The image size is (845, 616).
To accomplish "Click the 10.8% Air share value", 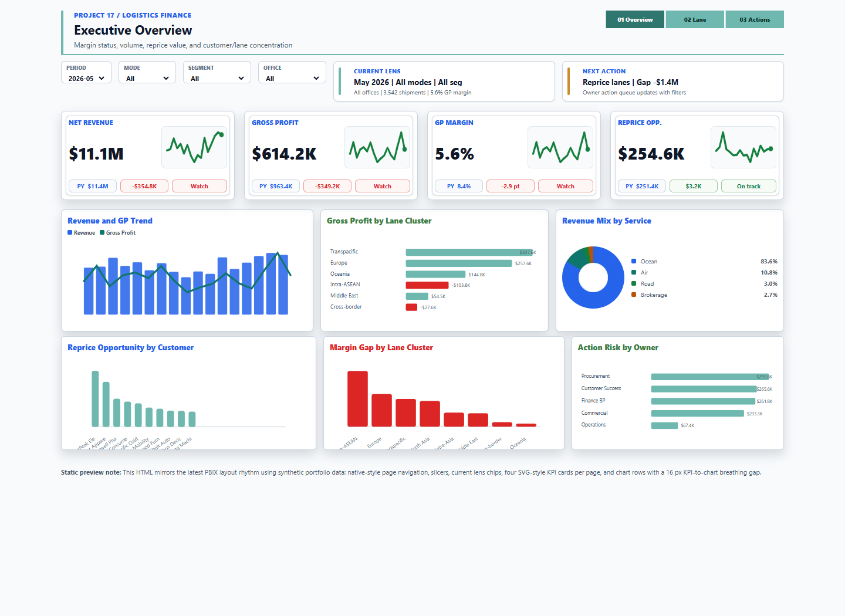I will click(769, 272).
